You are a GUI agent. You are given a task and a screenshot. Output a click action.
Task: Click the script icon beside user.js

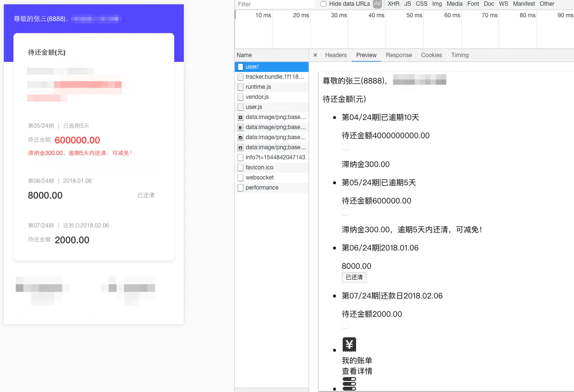(x=240, y=107)
